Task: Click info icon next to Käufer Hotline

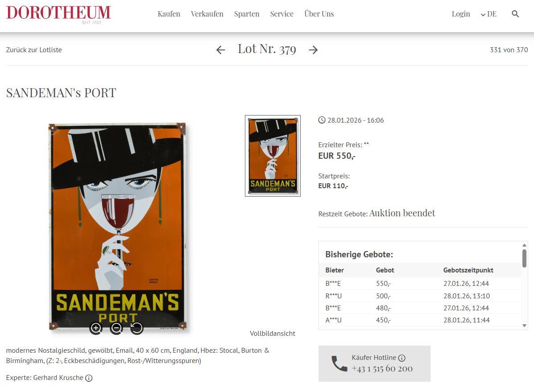Action: click(x=402, y=358)
